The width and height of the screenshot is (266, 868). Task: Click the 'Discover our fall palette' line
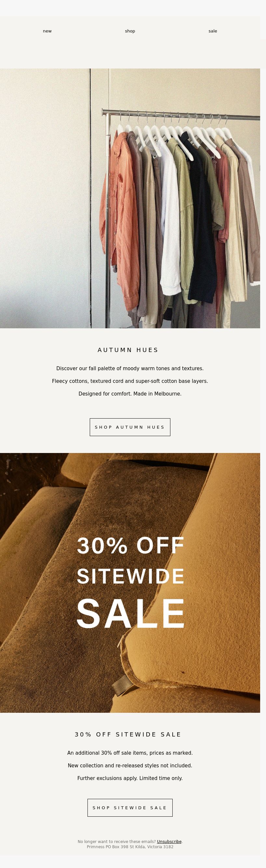[130, 368]
